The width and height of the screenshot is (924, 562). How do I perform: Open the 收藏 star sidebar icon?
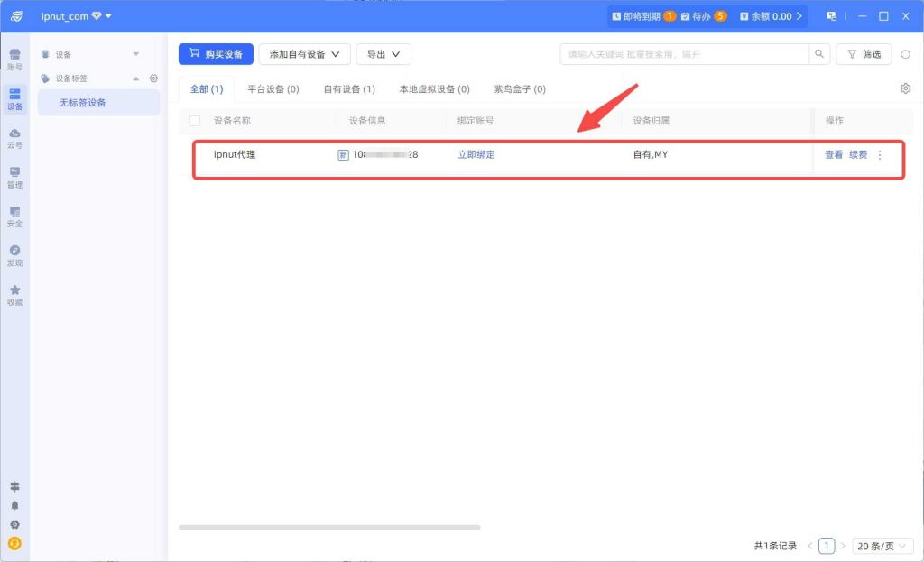pyautogui.click(x=14, y=295)
